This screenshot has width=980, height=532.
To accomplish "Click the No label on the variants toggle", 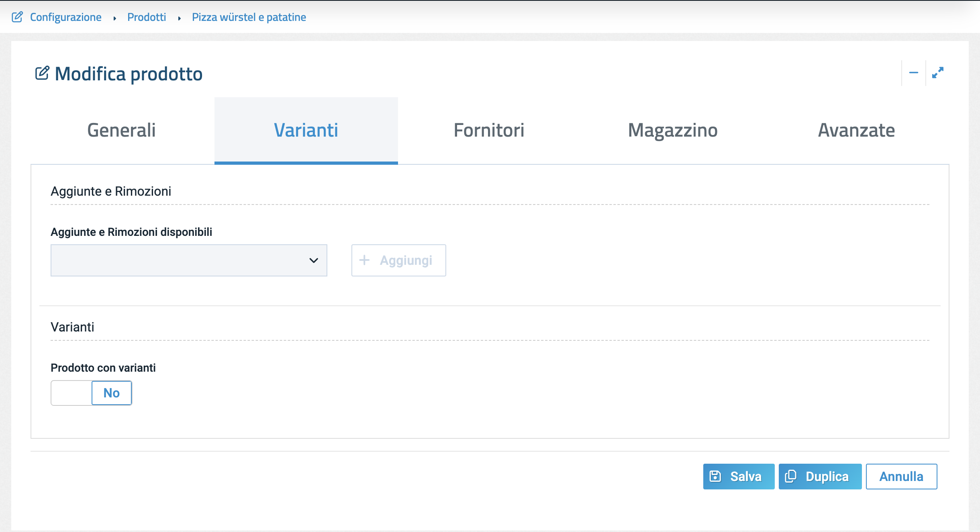I will coord(111,393).
